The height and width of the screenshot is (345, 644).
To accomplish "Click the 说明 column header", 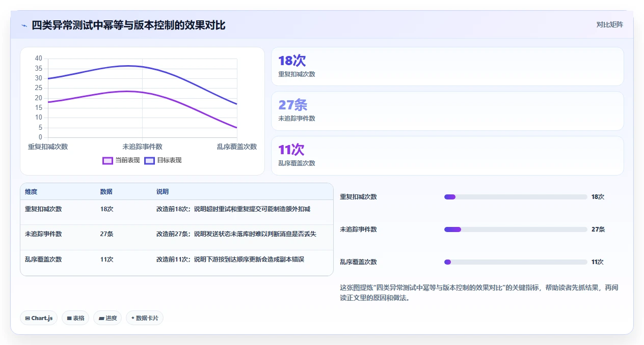I will [x=163, y=192].
